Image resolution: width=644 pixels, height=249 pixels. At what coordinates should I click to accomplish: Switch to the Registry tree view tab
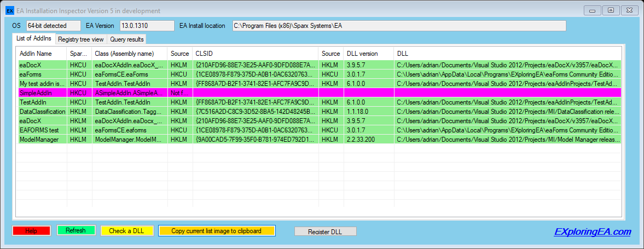pyautogui.click(x=81, y=39)
